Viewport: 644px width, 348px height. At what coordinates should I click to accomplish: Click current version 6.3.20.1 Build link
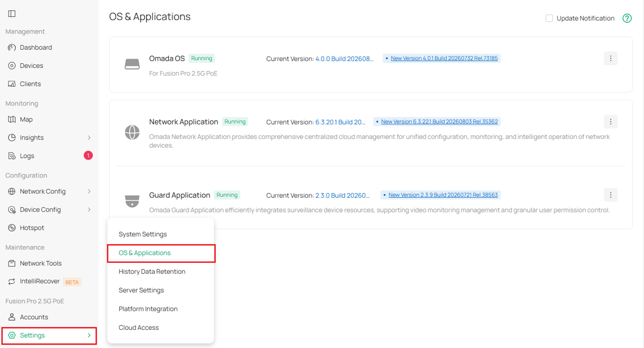coord(340,122)
